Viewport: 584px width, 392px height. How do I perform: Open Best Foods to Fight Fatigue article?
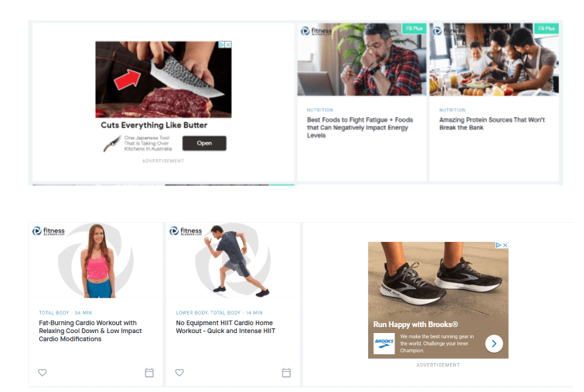point(360,128)
